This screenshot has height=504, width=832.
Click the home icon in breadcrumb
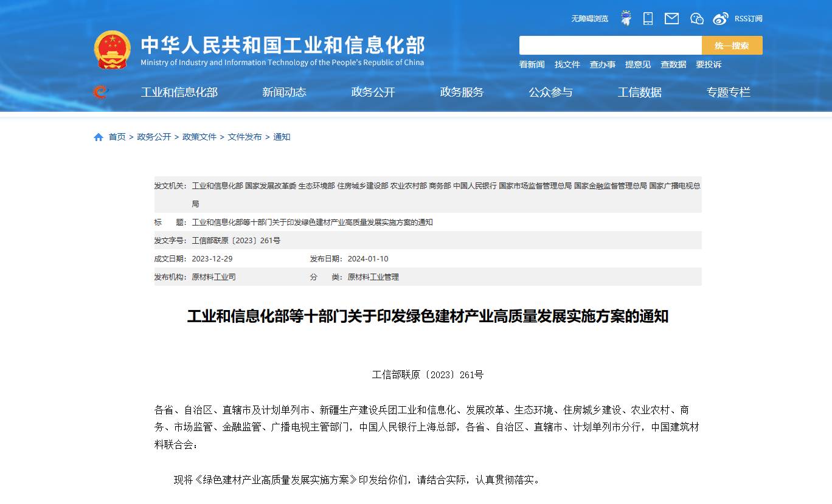point(99,137)
